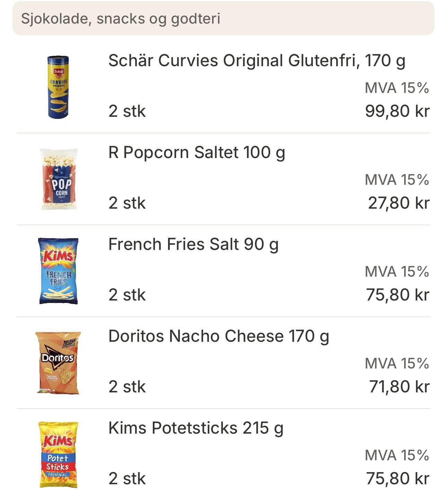The height and width of the screenshot is (504, 447).
Task: Tap MVA 15% label on Potetsticks row
Action: [397, 455]
